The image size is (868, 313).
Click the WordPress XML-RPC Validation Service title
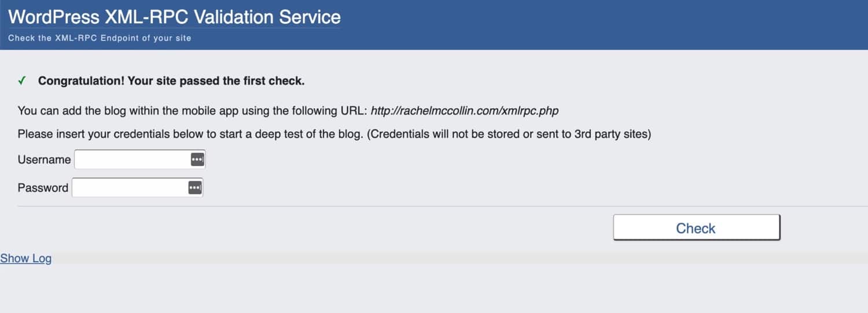[174, 17]
